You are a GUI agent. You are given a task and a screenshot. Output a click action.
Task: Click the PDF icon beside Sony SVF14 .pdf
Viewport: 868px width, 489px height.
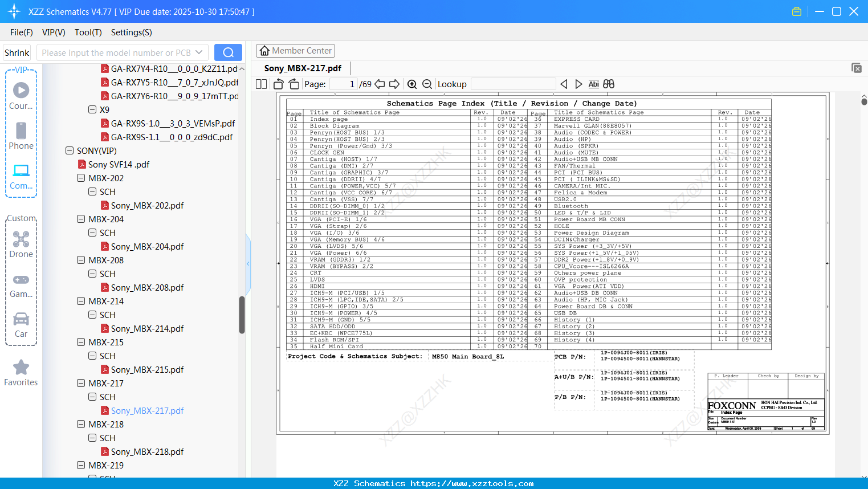[82, 164]
